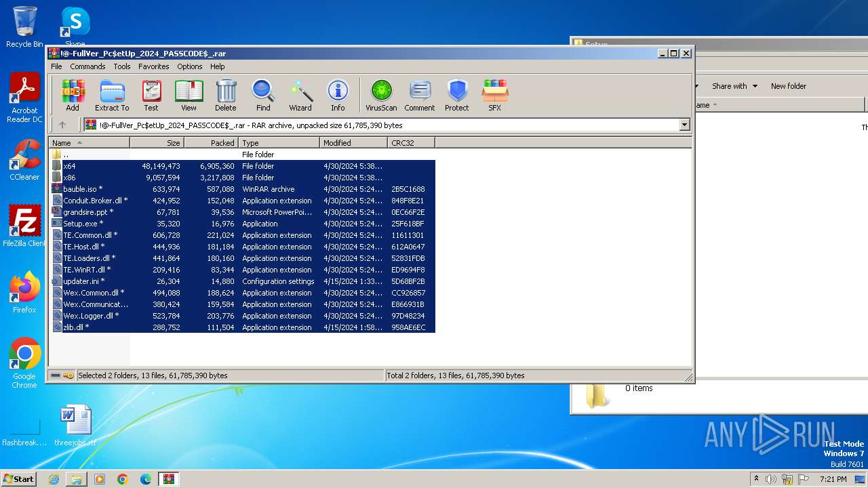Select updater.ini file
This screenshot has height=488, width=868.
tap(243, 281)
